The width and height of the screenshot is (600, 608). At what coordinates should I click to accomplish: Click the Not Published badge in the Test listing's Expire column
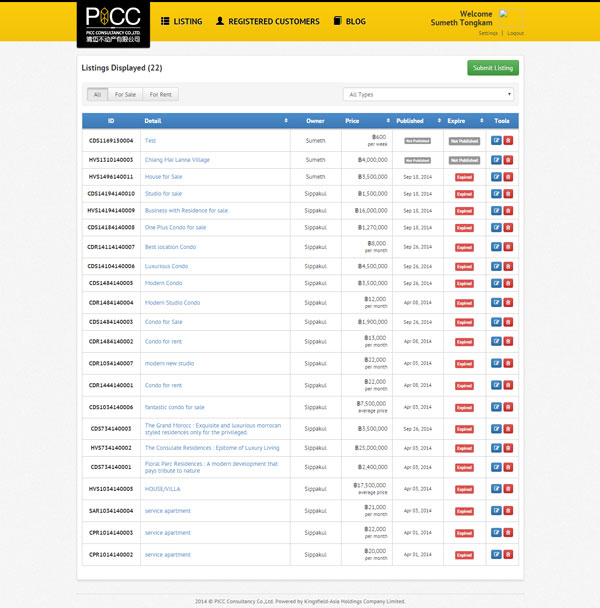point(464,141)
